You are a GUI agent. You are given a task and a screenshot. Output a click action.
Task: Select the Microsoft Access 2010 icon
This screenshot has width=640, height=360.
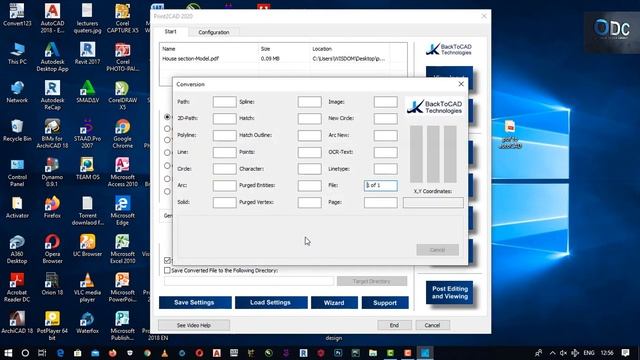122,171
